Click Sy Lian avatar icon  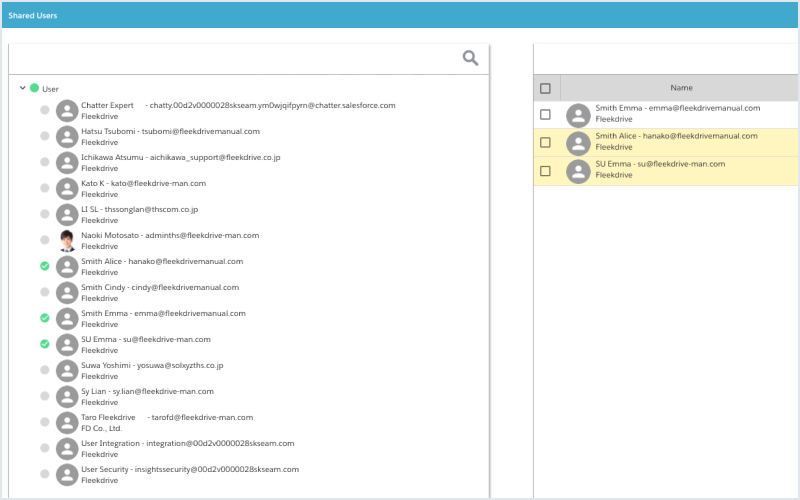click(67, 397)
